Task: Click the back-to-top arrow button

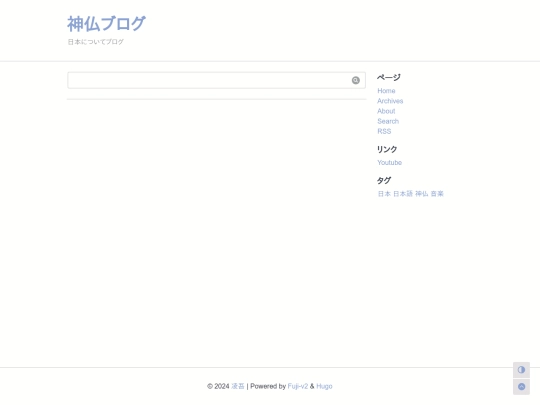Action: [x=521, y=386]
